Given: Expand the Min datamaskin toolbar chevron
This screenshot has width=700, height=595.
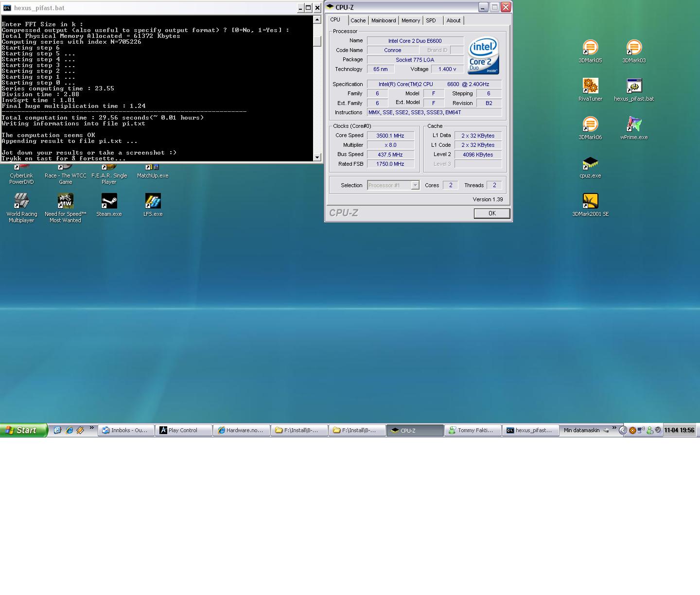Looking at the screenshot, I should pyautogui.click(x=614, y=428).
